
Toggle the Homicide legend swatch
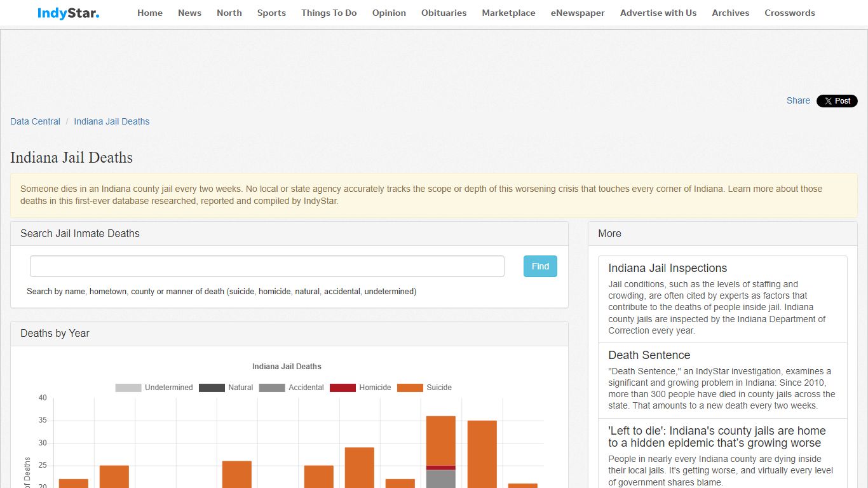[x=342, y=388]
